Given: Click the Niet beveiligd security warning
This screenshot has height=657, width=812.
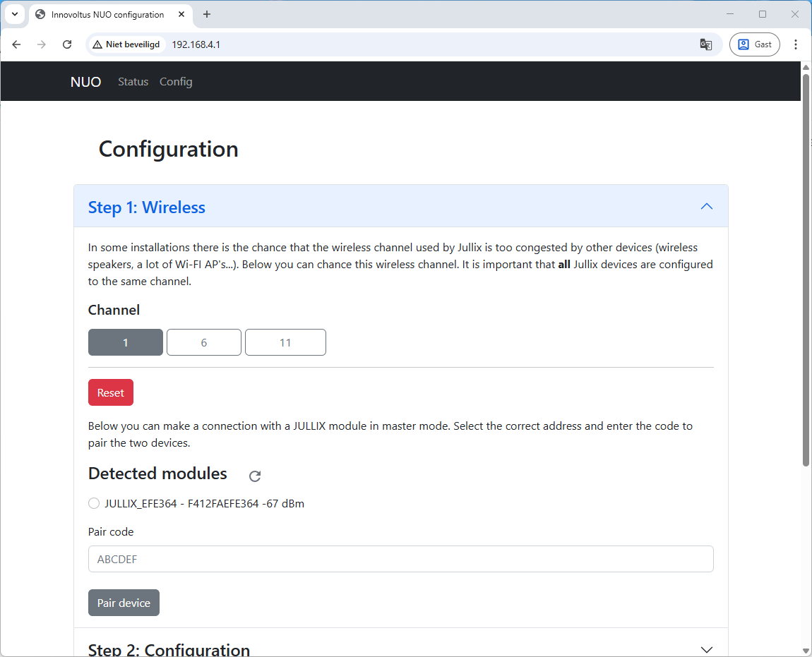Looking at the screenshot, I should (x=126, y=44).
